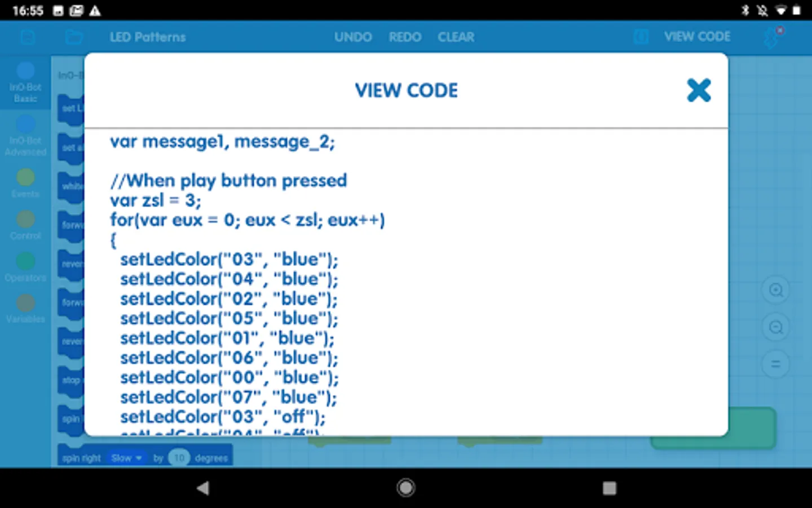Open the InO-Bot Advanced block palette
Screen dimensions: 812x508
point(25,135)
